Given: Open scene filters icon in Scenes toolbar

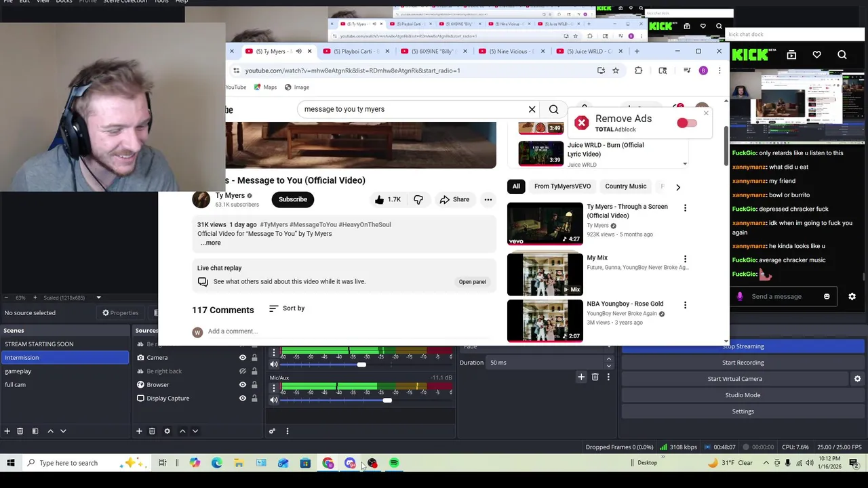Looking at the screenshot, I should (x=35, y=431).
